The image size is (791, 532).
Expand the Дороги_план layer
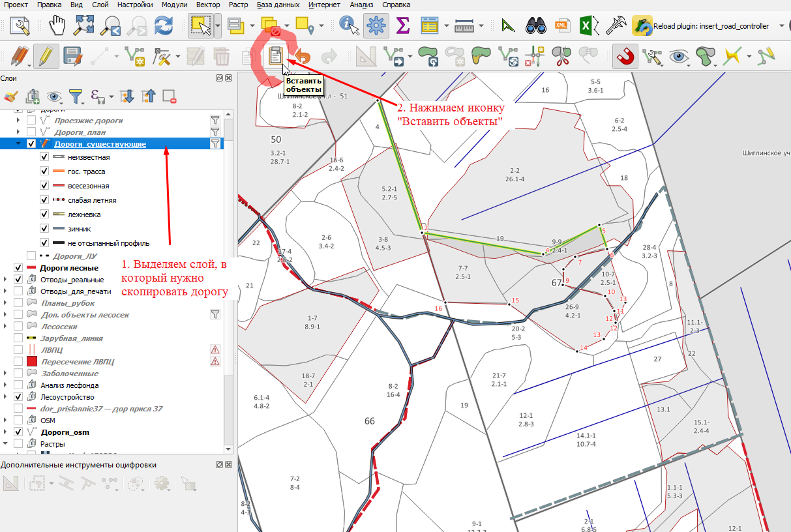[x=19, y=132]
